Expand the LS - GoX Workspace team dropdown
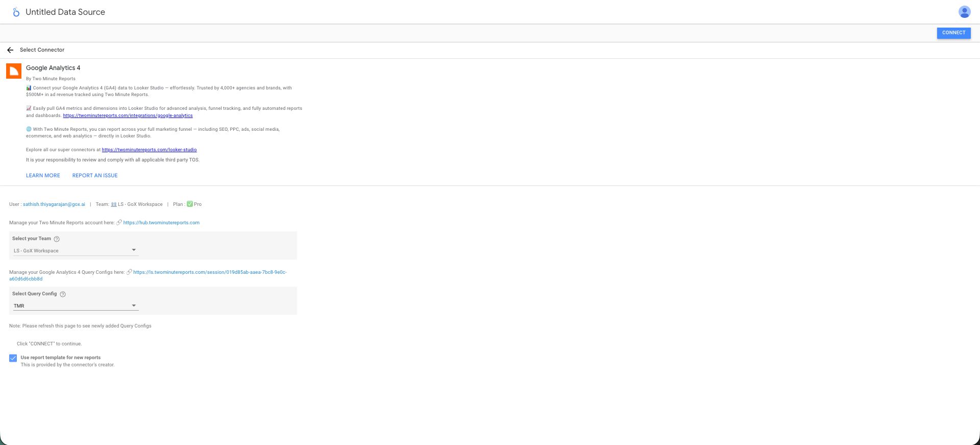Viewport: 980px width, 445px height. click(76, 250)
